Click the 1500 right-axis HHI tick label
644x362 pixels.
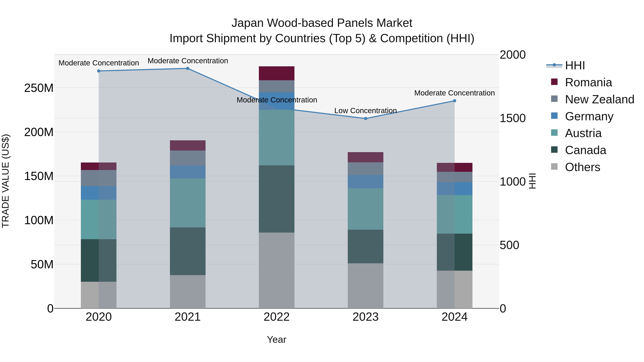point(513,118)
